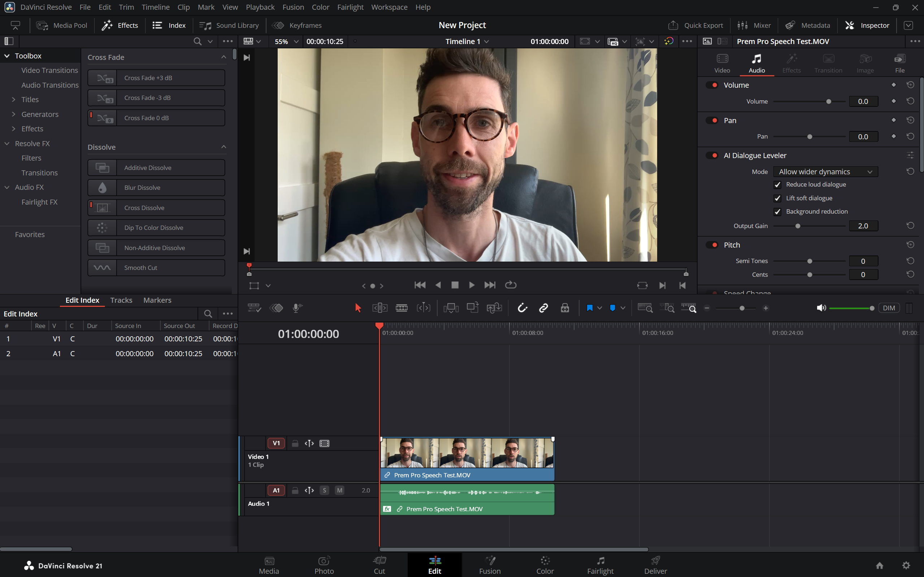924x577 pixels.
Task: Open the Metadata panel
Action: [x=807, y=25]
